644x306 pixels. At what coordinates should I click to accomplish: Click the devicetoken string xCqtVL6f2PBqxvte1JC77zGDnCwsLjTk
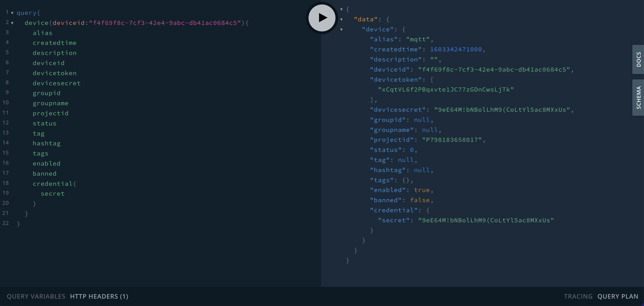446,90
